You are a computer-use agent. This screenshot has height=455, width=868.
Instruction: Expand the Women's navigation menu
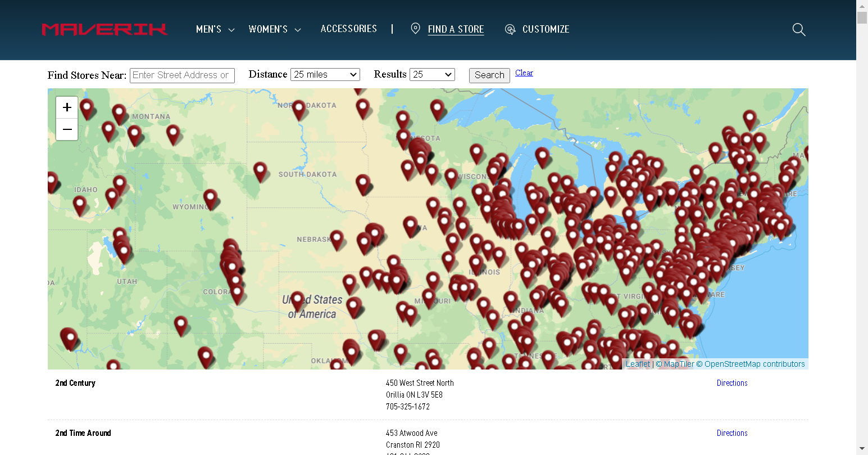pos(274,29)
